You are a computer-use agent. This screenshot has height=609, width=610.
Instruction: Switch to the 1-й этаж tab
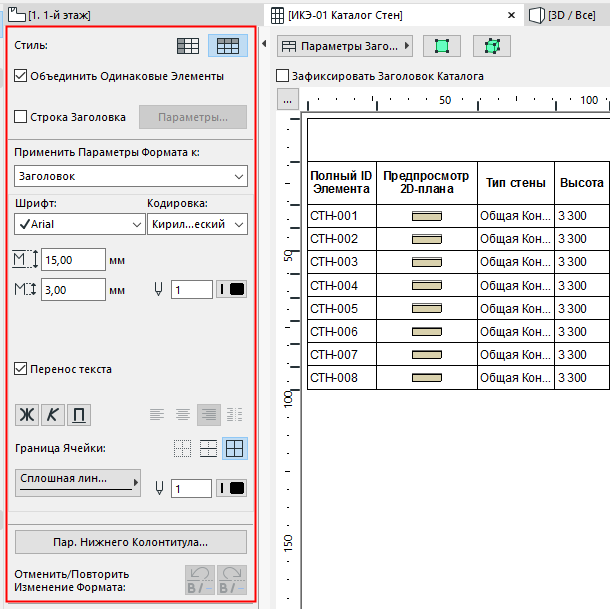(55, 15)
